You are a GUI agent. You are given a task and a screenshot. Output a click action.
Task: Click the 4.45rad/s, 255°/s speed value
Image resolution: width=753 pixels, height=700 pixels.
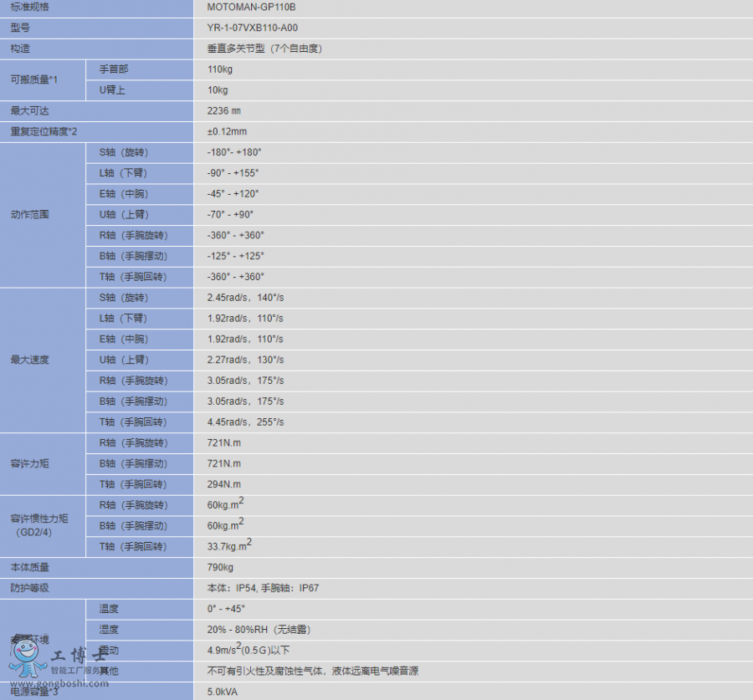click(x=245, y=422)
